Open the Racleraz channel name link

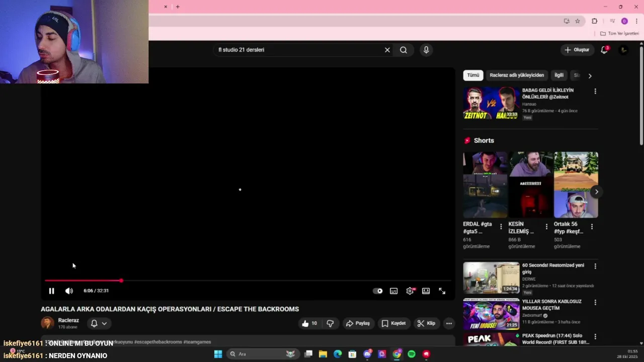[68, 320]
